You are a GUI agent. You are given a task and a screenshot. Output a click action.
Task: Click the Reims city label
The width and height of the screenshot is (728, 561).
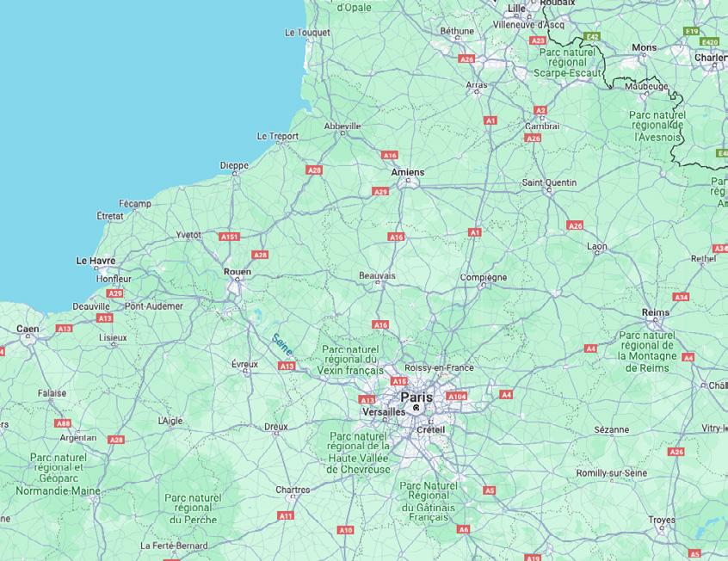pyautogui.click(x=656, y=312)
